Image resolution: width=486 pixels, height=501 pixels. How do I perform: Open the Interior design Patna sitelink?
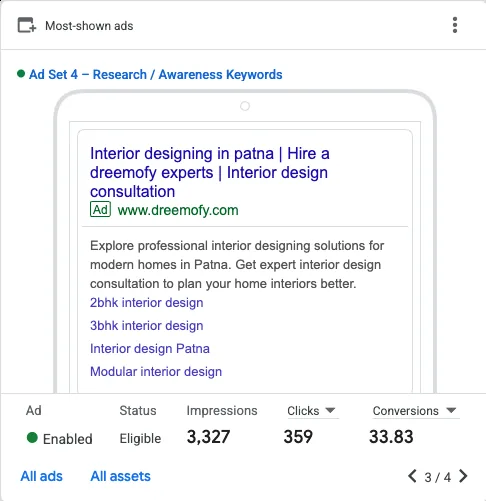point(150,349)
